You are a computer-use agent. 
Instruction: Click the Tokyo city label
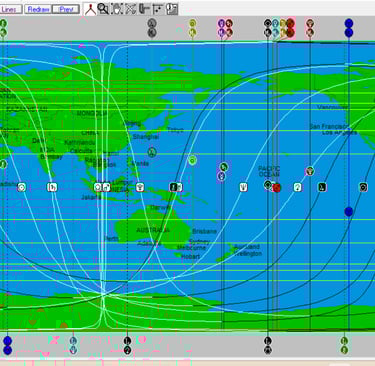click(x=175, y=130)
